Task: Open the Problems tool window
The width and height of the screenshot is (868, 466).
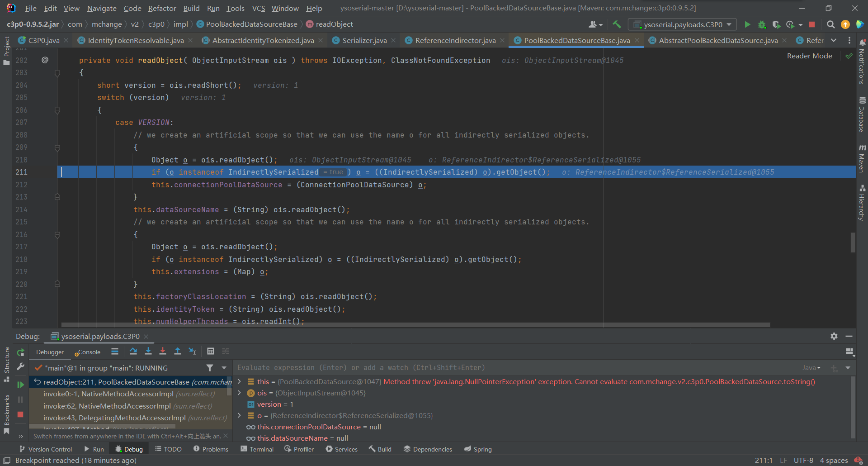Action: (x=211, y=449)
